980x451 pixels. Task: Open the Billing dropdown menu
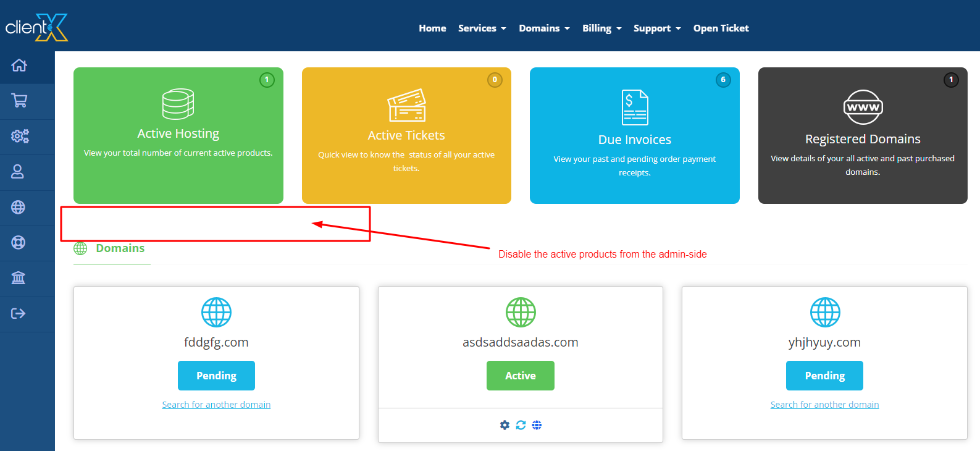(601, 28)
